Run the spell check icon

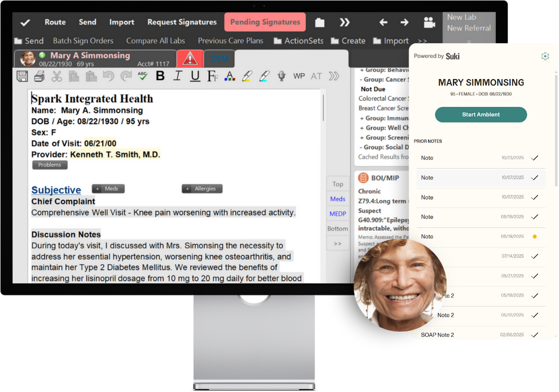[142, 76]
